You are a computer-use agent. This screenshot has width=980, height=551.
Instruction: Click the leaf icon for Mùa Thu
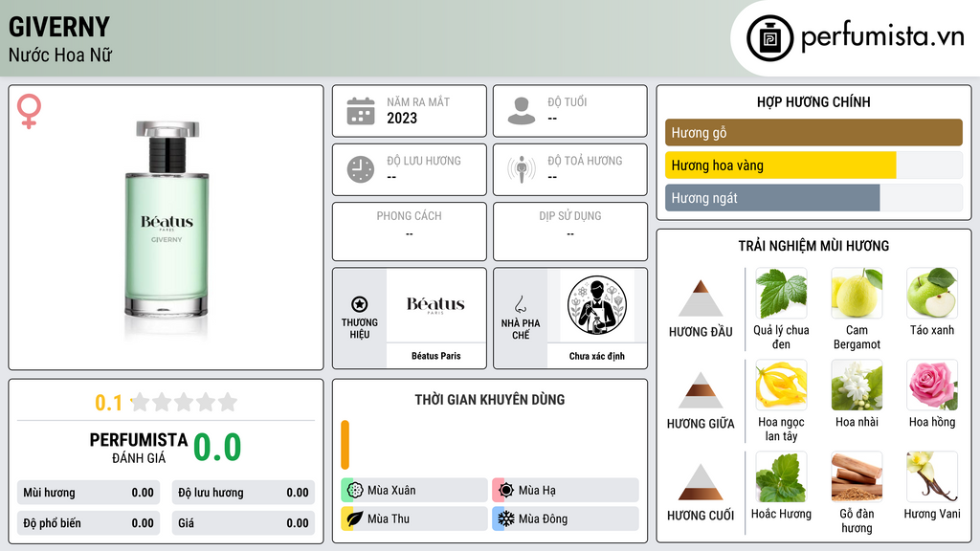(x=354, y=518)
